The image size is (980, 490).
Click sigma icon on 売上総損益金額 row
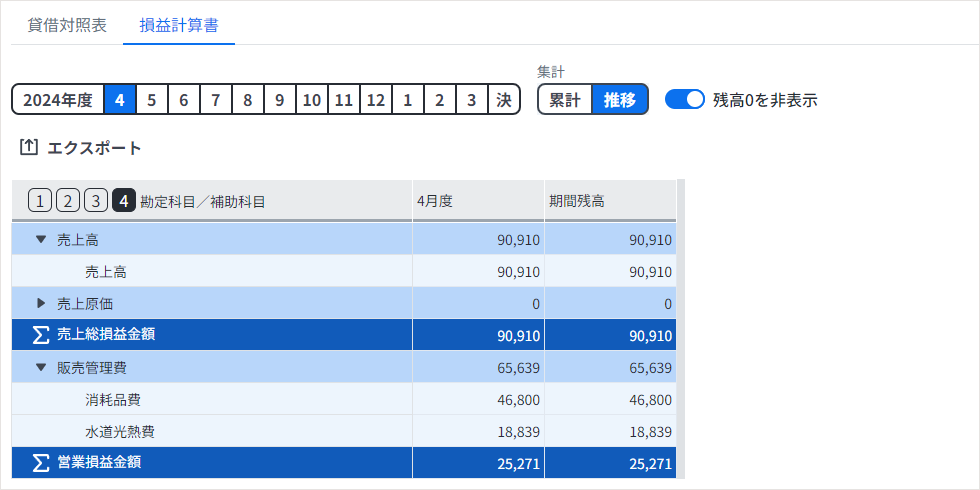pos(41,335)
